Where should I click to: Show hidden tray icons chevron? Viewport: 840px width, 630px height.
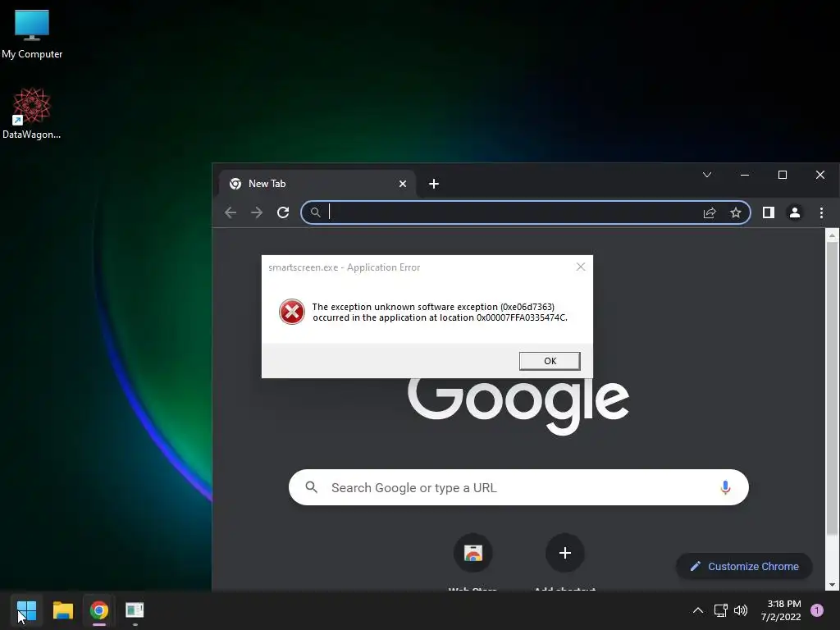coord(698,610)
